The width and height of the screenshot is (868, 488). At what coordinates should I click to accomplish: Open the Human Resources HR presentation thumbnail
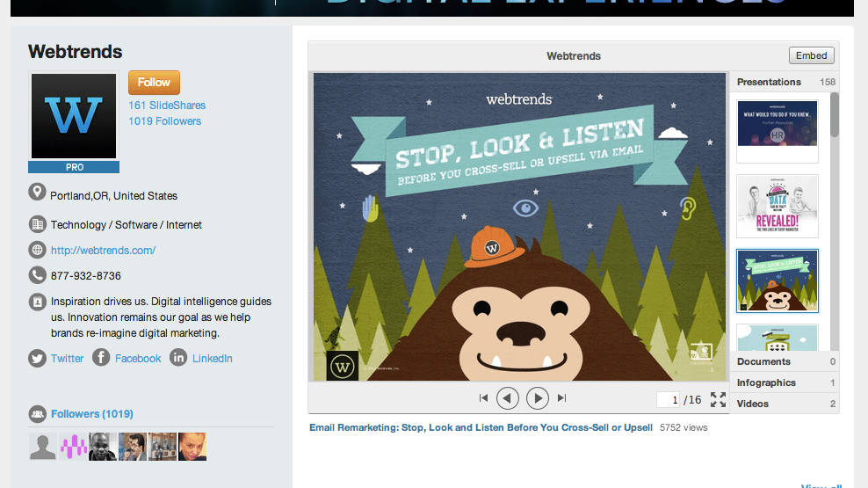(x=778, y=131)
